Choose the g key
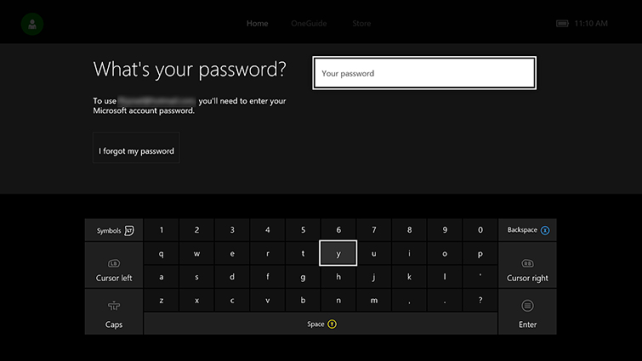Screen dimensions: 642x361 click(x=303, y=277)
